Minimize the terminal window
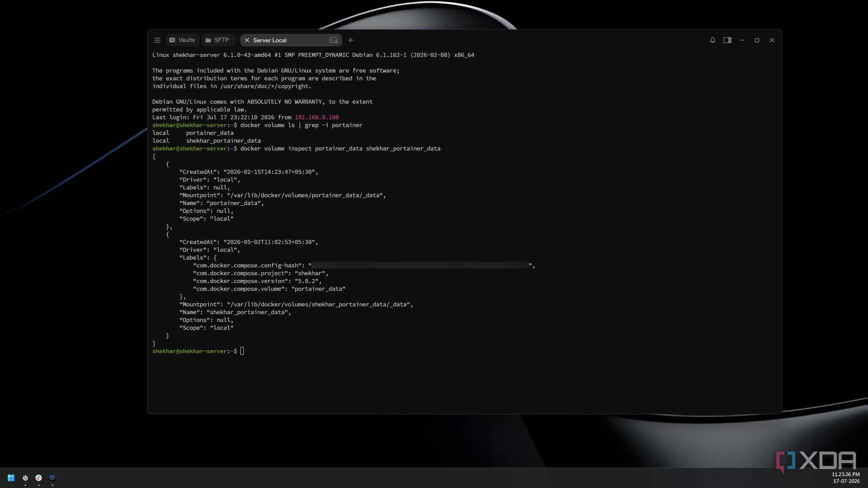This screenshot has width=868, height=488. click(x=742, y=40)
